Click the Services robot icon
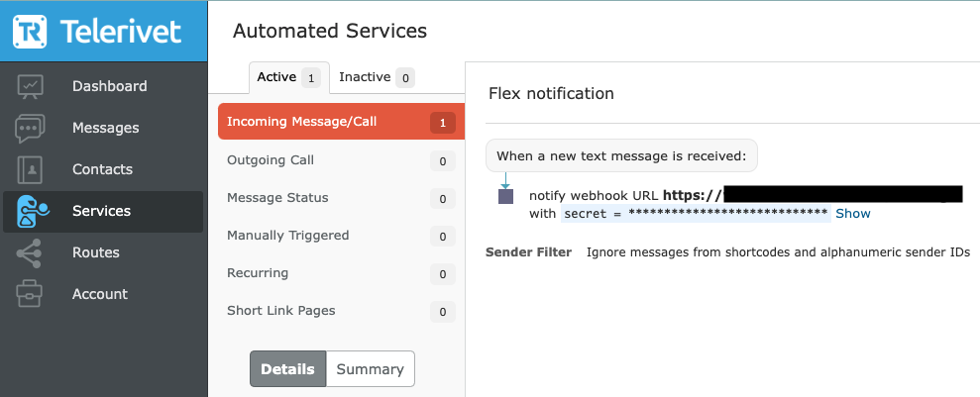 pyautogui.click(x=33, y=211)
